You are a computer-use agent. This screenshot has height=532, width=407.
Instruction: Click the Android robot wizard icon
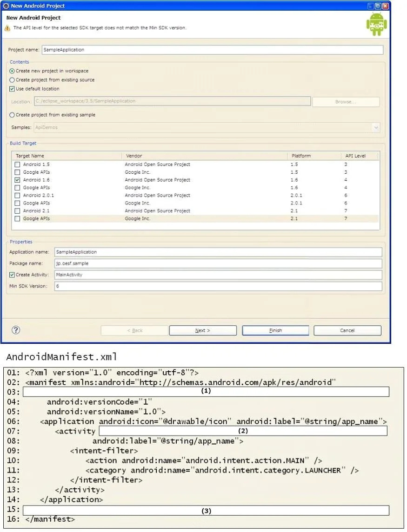pyautogui.click(x=376, y=24)
